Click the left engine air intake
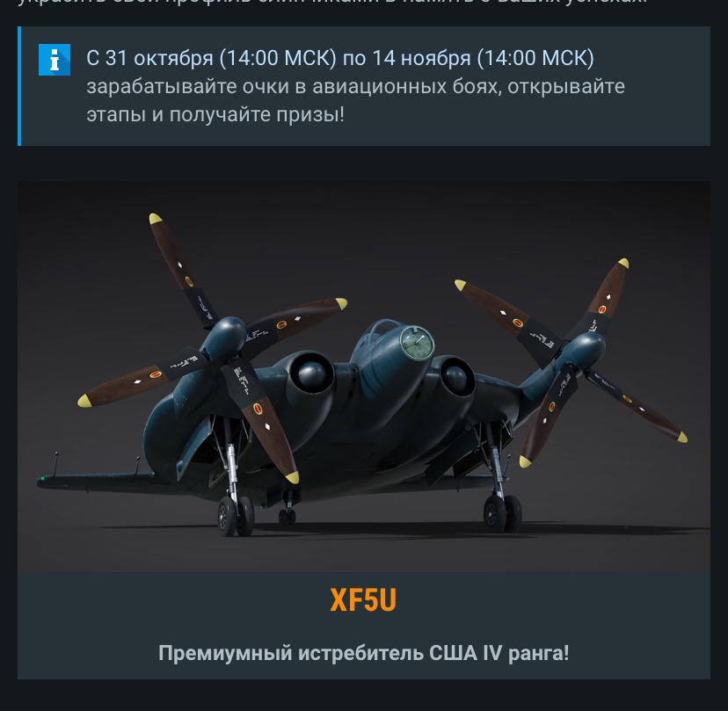728x711 pixels. point(312,374)
